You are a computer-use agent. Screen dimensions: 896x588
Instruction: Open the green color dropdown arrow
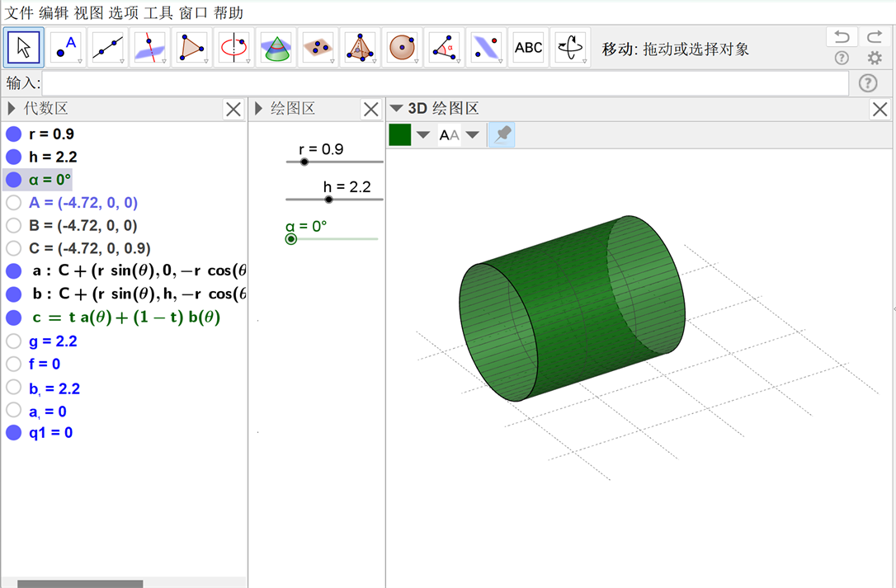[423, 135]
